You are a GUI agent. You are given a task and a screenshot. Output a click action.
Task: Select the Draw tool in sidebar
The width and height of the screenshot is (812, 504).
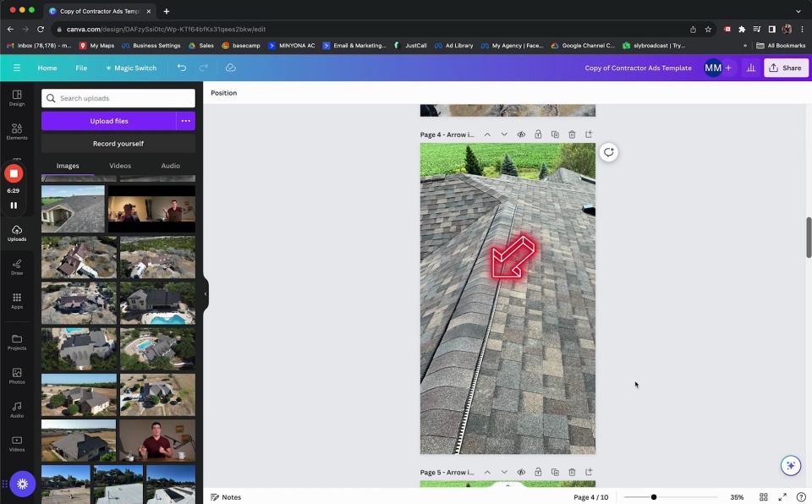17,266
